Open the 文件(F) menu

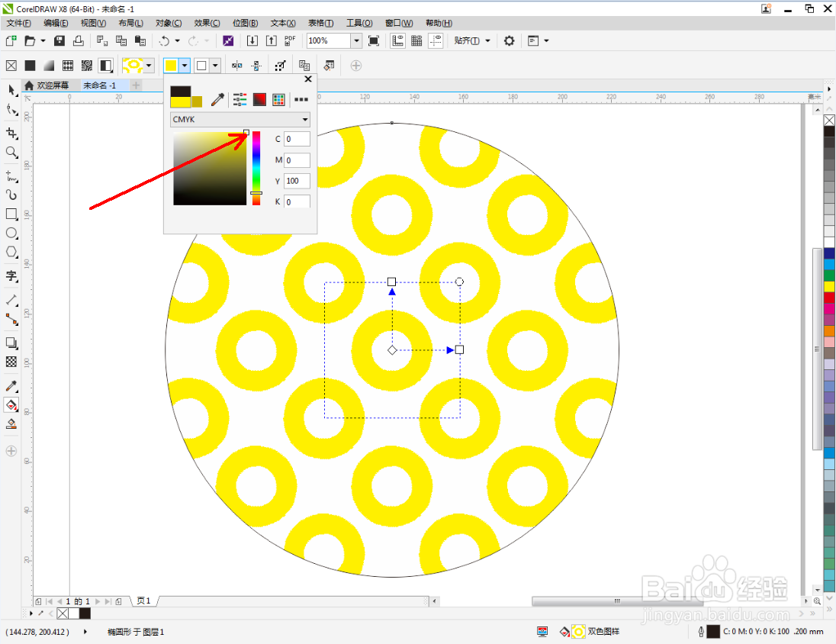click(x=18, y=23)
